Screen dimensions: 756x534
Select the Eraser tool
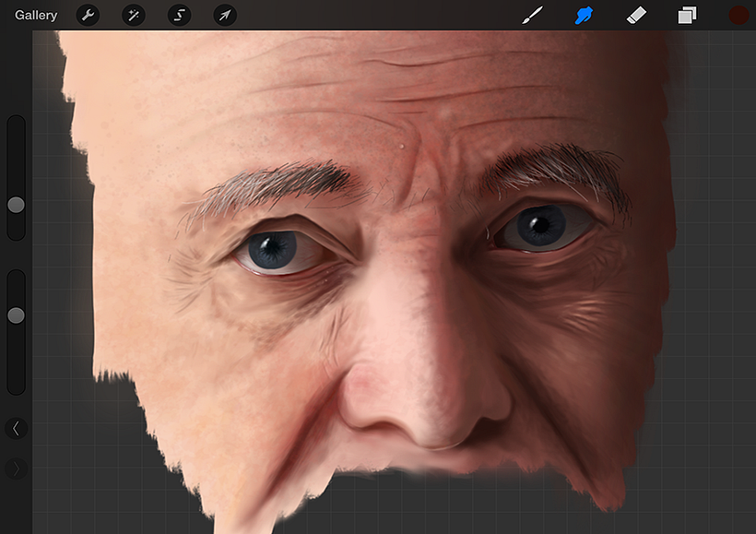tap(636, 15)
